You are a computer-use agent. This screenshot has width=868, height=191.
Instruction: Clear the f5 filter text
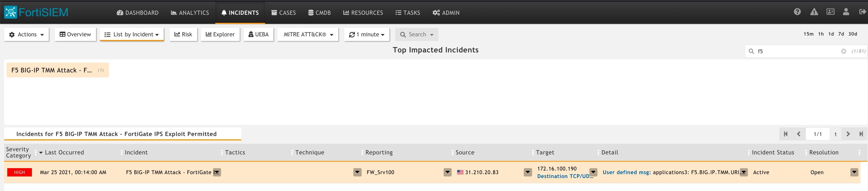(x=843, y=51)
